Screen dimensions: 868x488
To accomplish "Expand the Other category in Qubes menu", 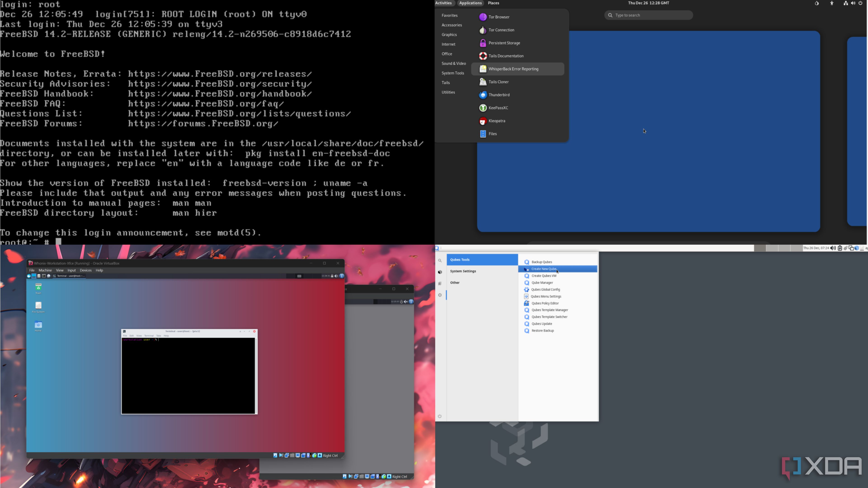I will click(x=455, y=283).
